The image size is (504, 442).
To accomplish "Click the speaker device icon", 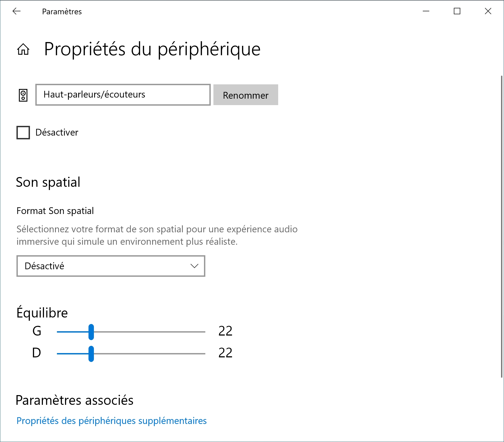I will tap(23, 95).
